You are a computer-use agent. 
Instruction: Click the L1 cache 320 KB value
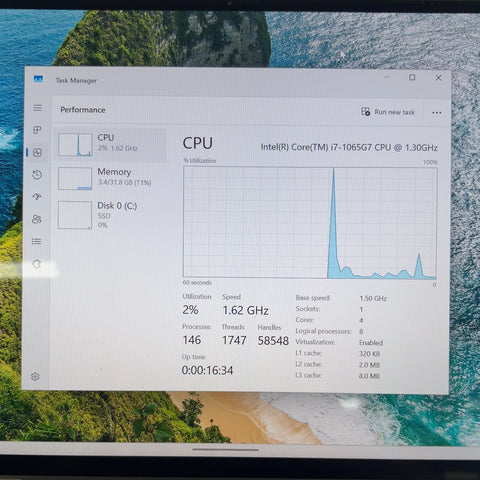click(x=369, y=354)
